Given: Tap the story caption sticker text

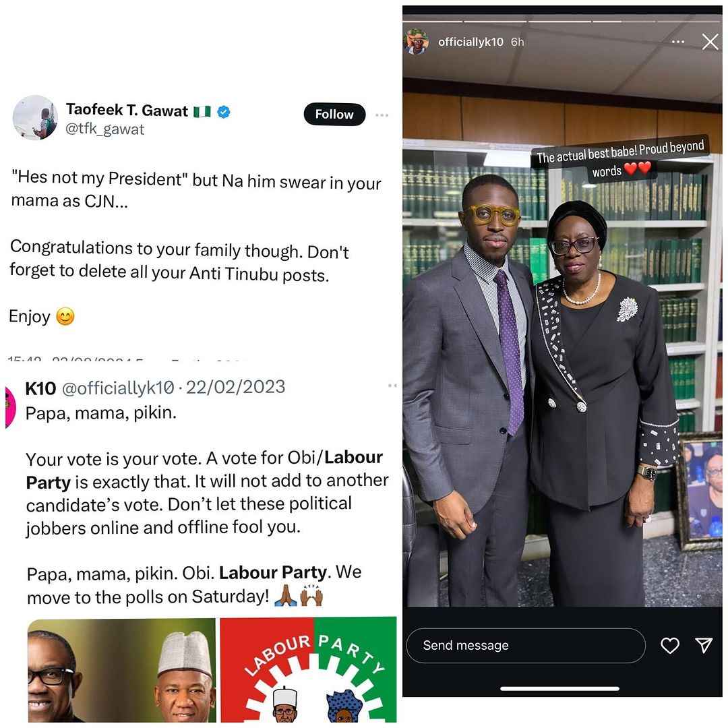Looking at the screenshot, I should (x=620, y=159).
